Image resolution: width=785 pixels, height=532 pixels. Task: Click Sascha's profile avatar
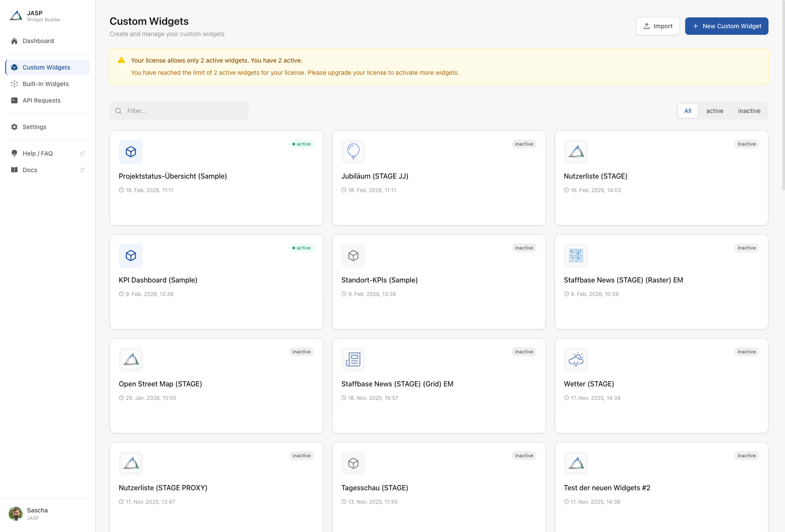(16, 513)
